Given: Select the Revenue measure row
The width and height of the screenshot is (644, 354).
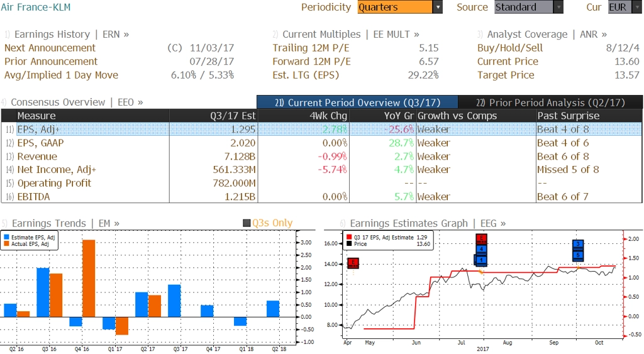Looking at the screenshot, I should coord(321,157).
